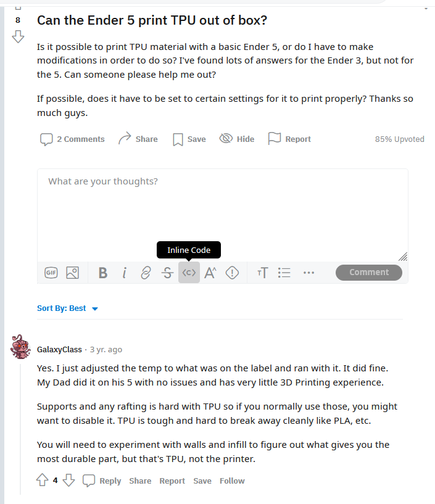
Task: Apply strikethrough formatting
Action: point(167,273)
